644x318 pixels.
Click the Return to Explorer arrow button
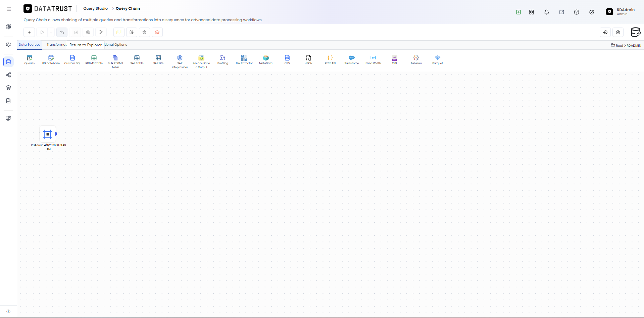coord(62,32)
